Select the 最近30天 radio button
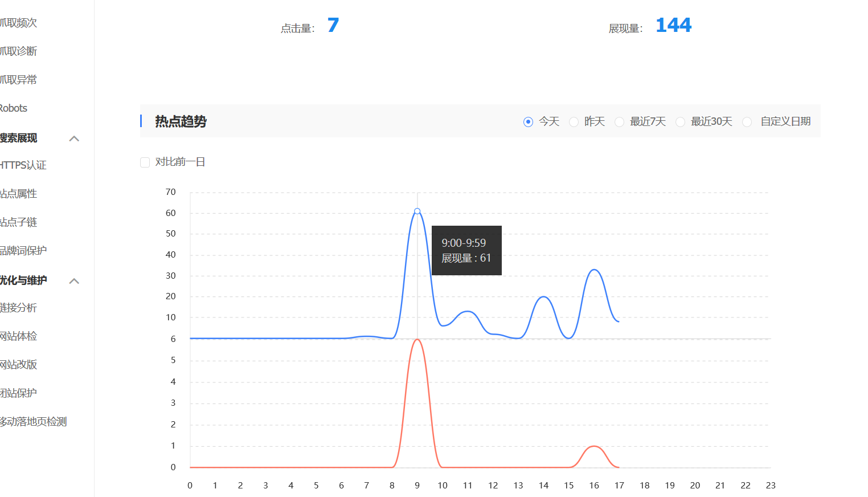The height and width of the screenshot is (497, 868). tap(680, 122)
